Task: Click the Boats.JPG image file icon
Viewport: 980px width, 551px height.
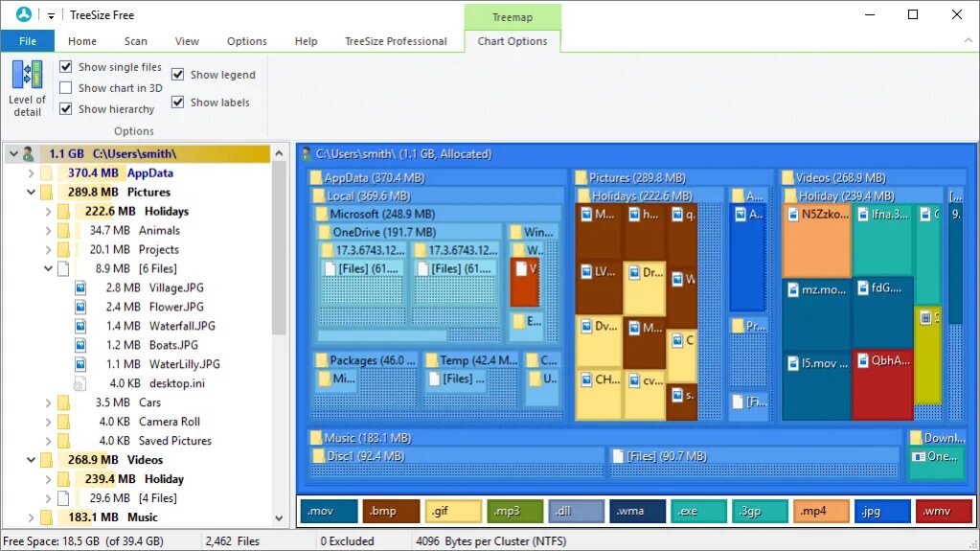Action: [x=80, y=345]
